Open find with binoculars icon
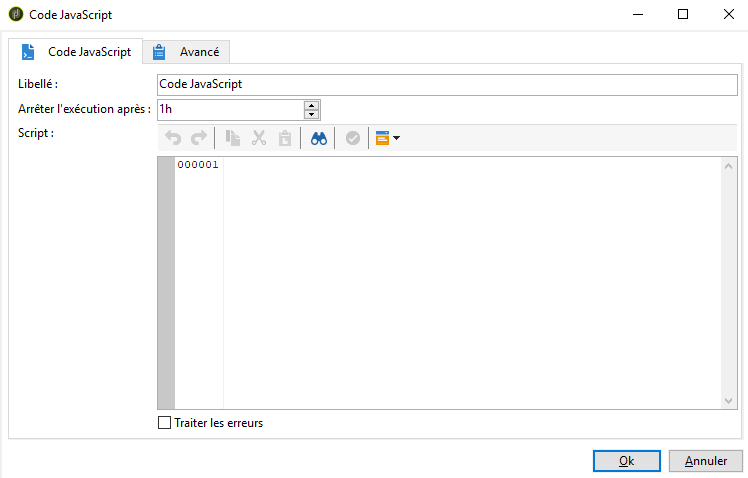The width and height of the screenshot is (748, 478). point(319,138)
